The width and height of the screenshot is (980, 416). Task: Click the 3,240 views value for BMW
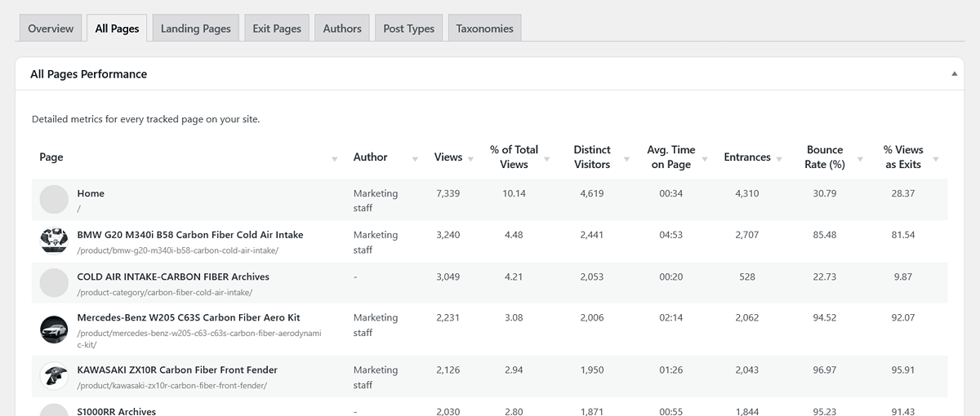point(448,235)
